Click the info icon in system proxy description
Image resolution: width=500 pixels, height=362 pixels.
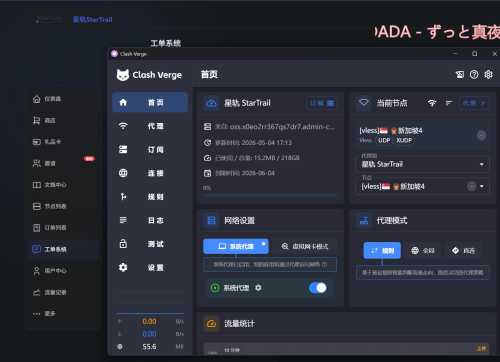click(324, 264)
